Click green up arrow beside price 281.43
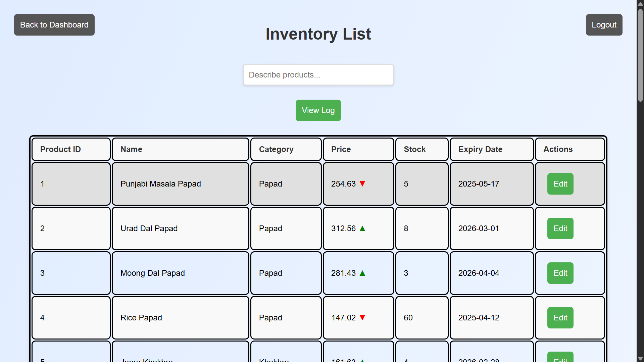 (362, 273)
